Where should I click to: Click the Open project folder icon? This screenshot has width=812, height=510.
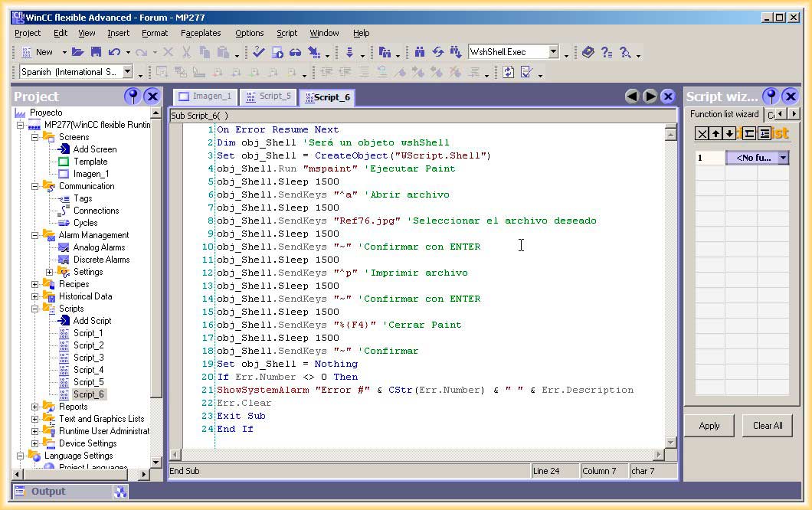point(77,52)
